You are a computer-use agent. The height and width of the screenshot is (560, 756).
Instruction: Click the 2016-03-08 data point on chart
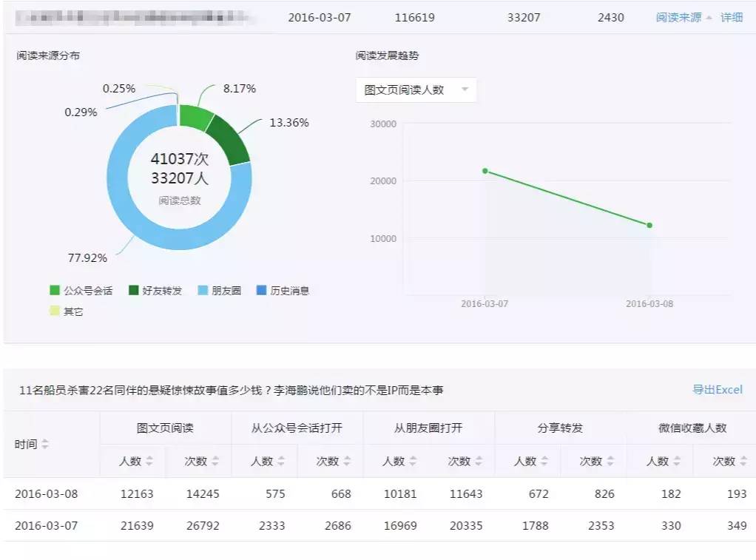click(649, 225)
